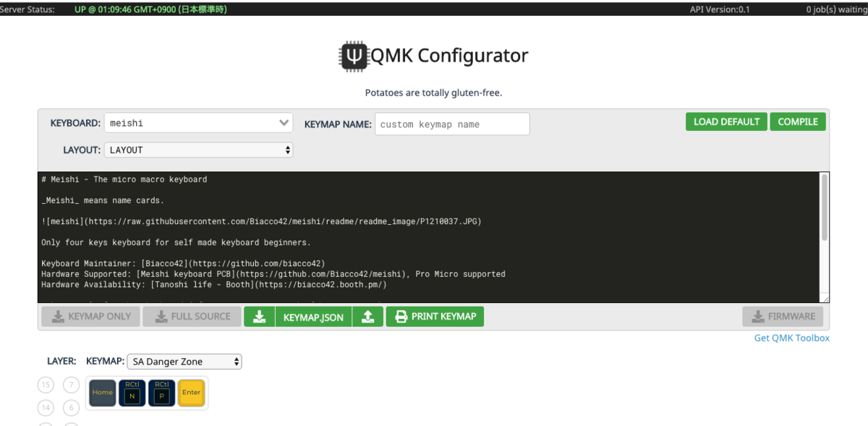Click the 'Potatoes are totally gluten-free.' tagline
Viewport: 868px width, 426px height.
click(433, 93)
